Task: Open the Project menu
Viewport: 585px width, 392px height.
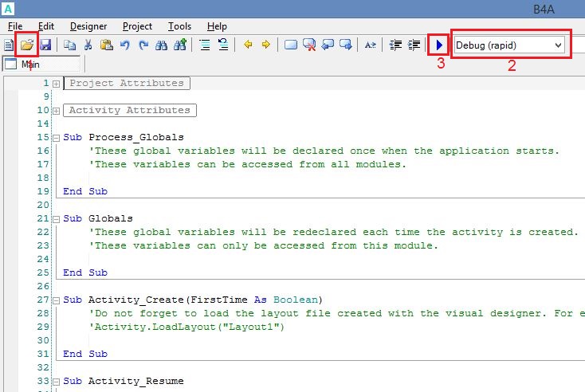Action: pos(137,26)
